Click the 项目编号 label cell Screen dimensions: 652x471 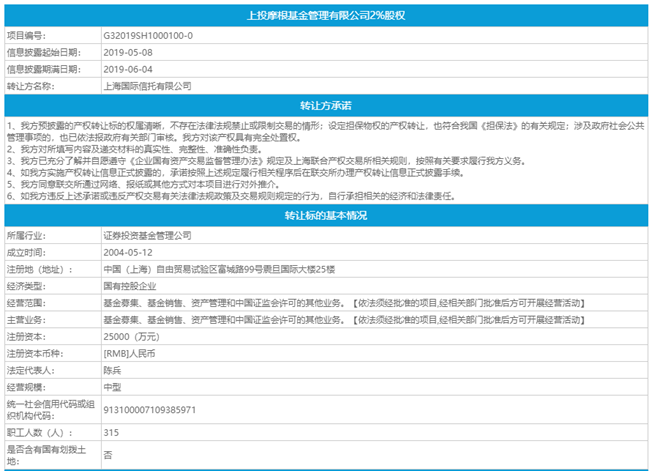click(50, 35)
